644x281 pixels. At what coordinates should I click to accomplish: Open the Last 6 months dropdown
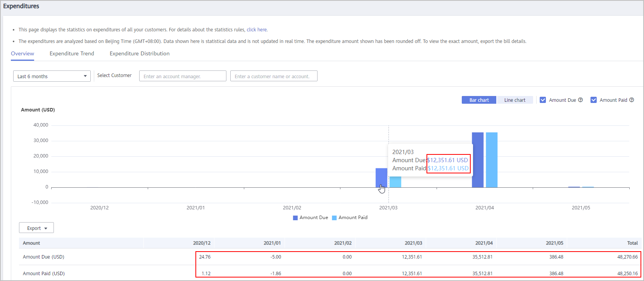click(52, 76)
